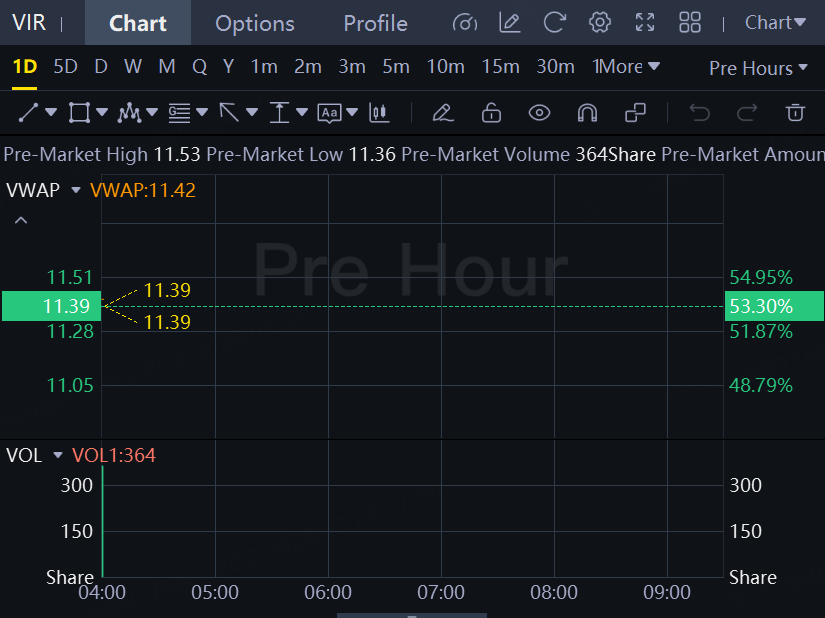Select the 3m interval

[352, 67]
